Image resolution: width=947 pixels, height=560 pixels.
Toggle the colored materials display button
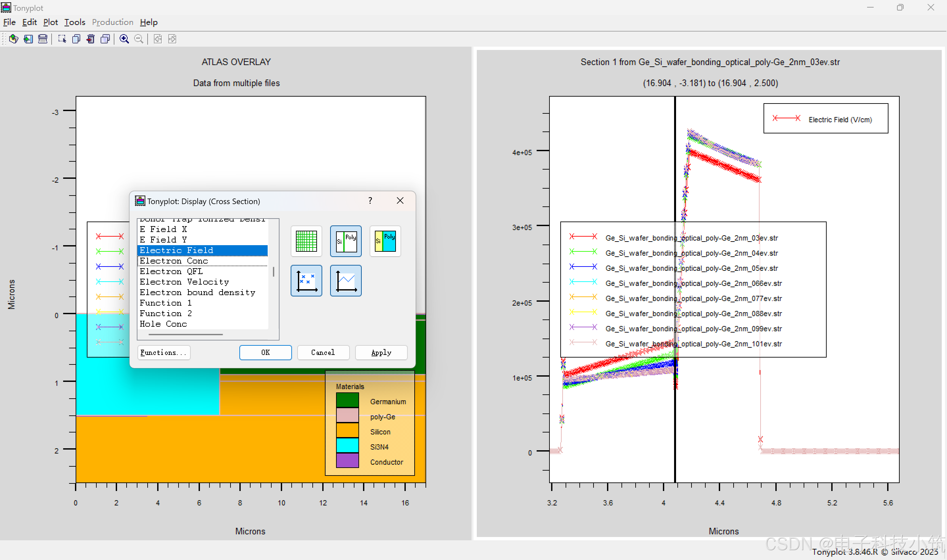point(385,241)
